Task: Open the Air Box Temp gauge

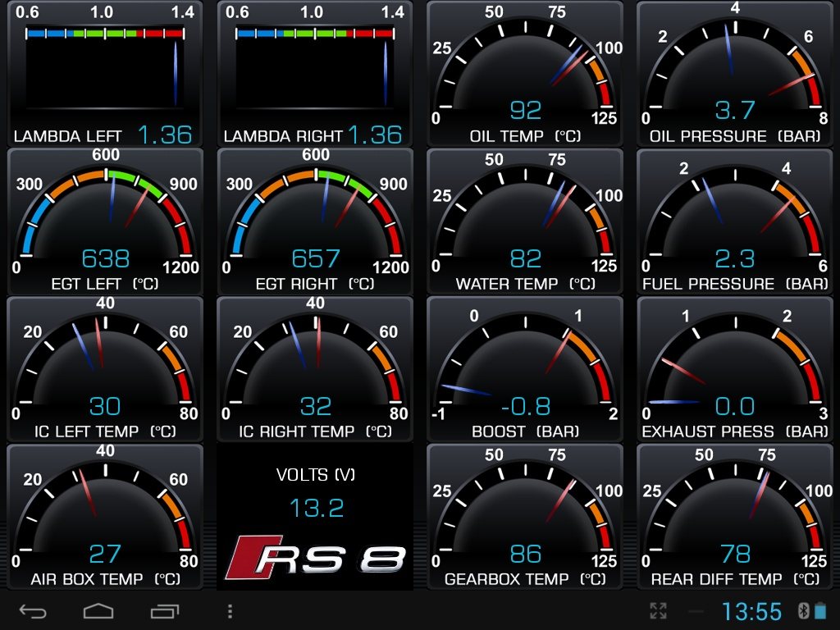Action: pyautogui.click(x=105, y=517)
